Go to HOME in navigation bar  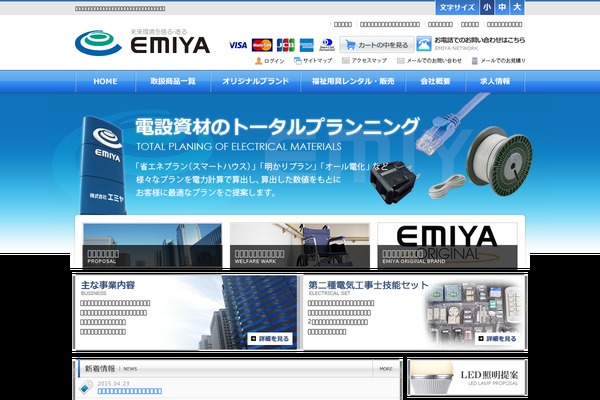pyautogui.click(x=105, y=81)
